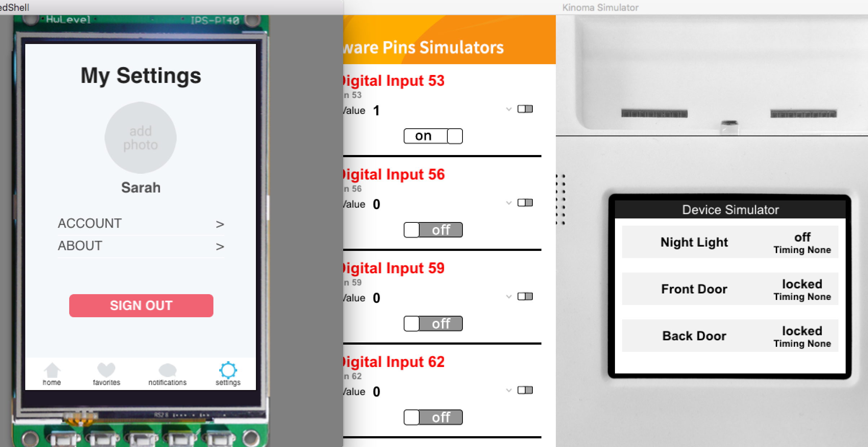The height and width of the screenshot is (447, 868).
Task: Click SIGN OUT button
Action: pos(142,306)
